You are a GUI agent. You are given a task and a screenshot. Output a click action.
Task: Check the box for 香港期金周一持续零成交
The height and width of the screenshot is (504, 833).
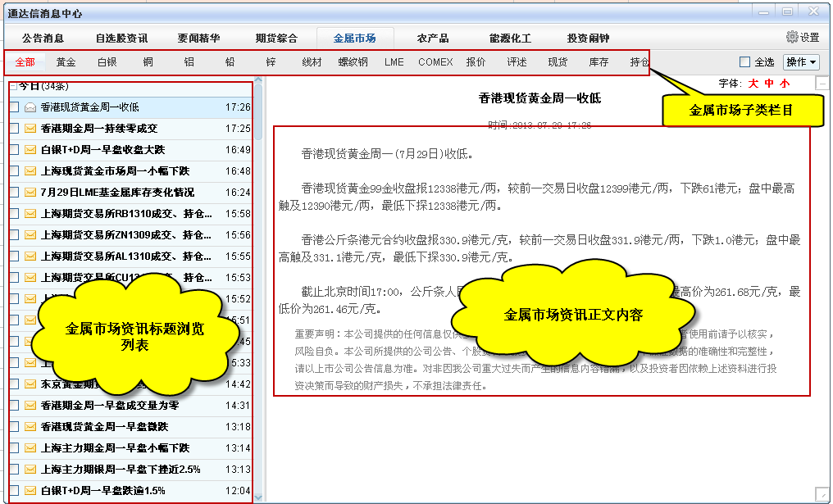(x=14, y=128)
